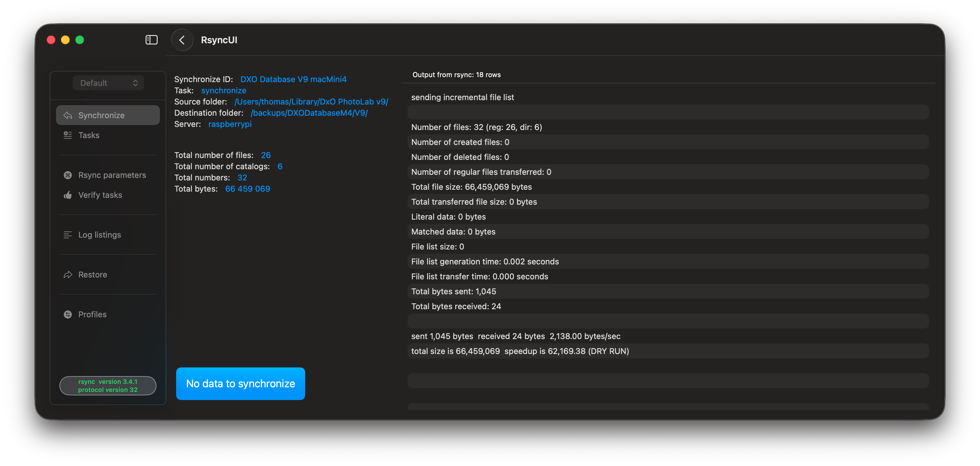The height and width of the screenshot is (466, 980).
Task: Toggle the sidebar visibility button
Action: [152, 40]
